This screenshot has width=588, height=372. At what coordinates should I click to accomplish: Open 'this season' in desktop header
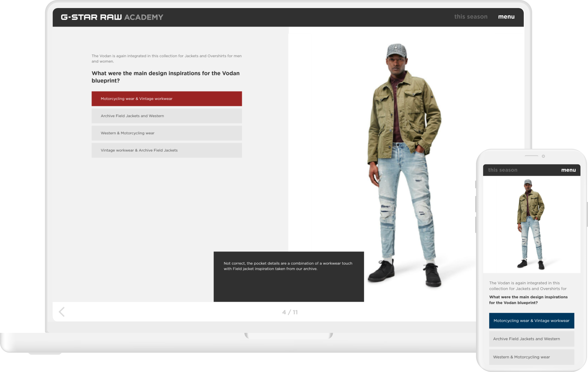[x=471, y=17]
